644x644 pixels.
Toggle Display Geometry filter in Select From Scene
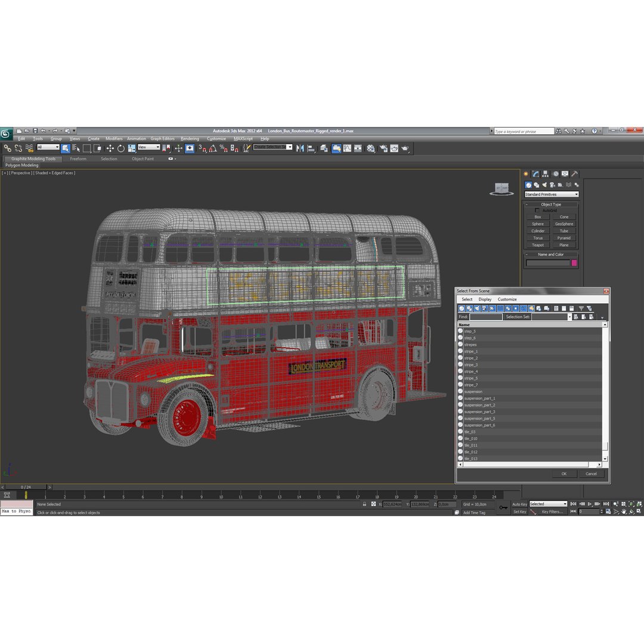(x=462, y=308)
